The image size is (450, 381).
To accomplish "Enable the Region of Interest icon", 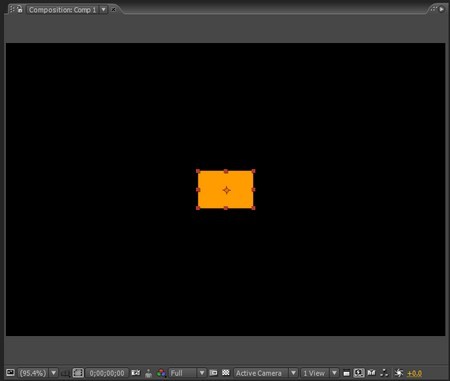I will point(213,373).
